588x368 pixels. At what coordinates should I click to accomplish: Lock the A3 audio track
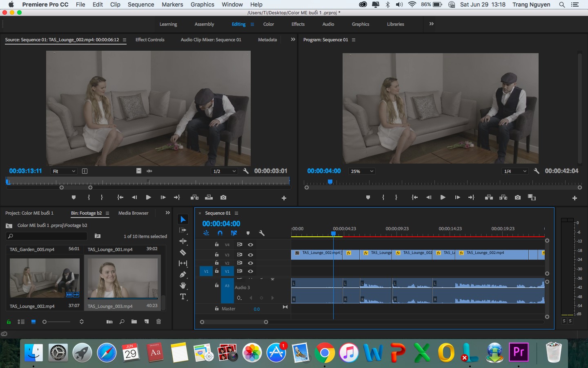[217, 285]
